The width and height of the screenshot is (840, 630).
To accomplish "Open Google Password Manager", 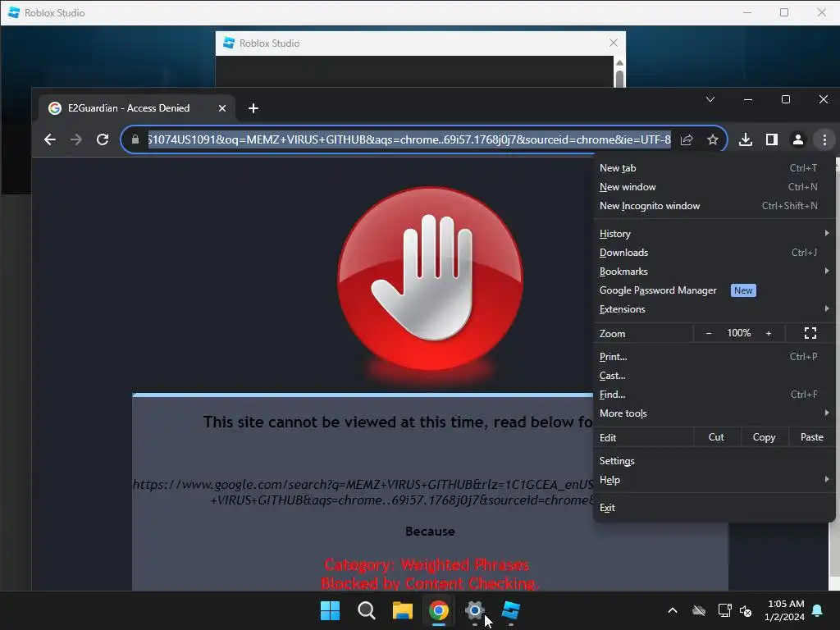I will (x=714, y=290).
